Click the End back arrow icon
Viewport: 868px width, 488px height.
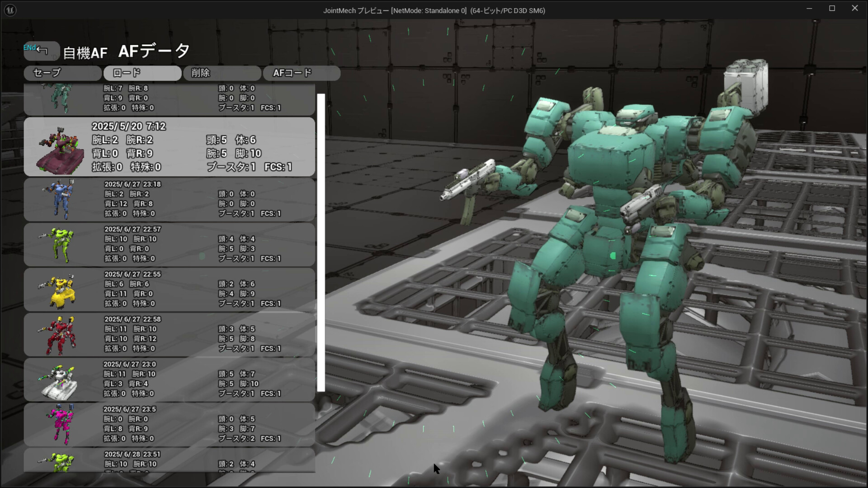pyautogui.click(x=41, y=50)
